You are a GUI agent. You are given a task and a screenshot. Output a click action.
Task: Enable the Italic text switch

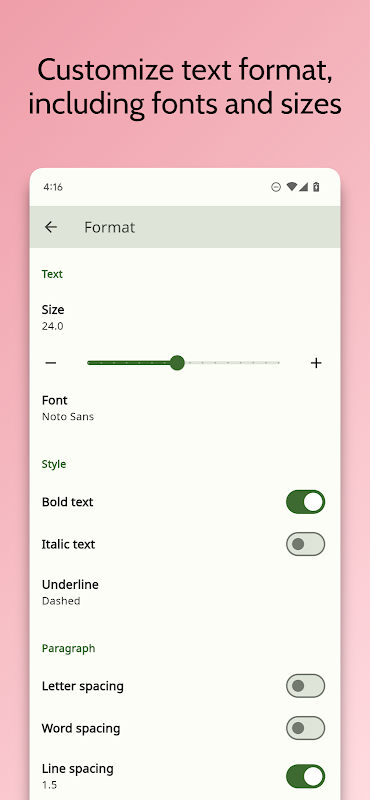pyautogui.click(x=305, y=544)
